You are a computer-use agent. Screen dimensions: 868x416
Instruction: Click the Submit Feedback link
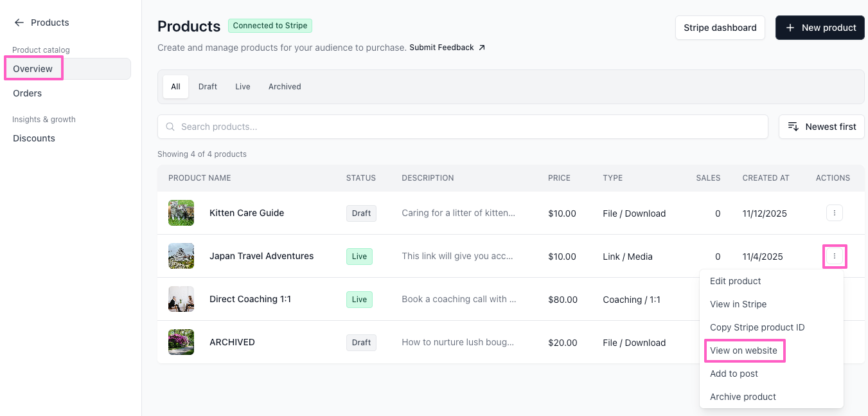pos(447,48)
